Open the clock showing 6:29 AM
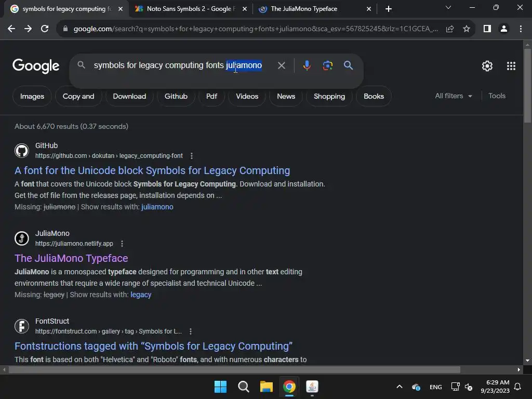 click(x=495, y=387)
